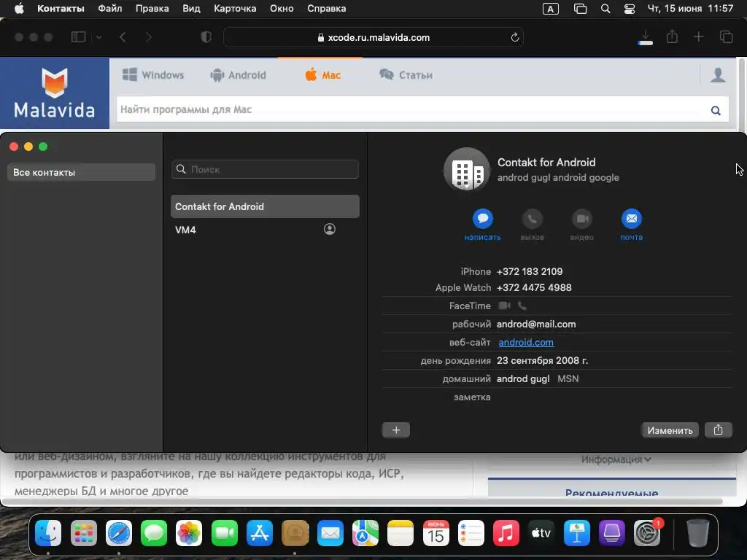Viewport: 747px width, 560px height.
Task: Click the iPhone number +372 183 2109
Action: (x=530, y=271)
